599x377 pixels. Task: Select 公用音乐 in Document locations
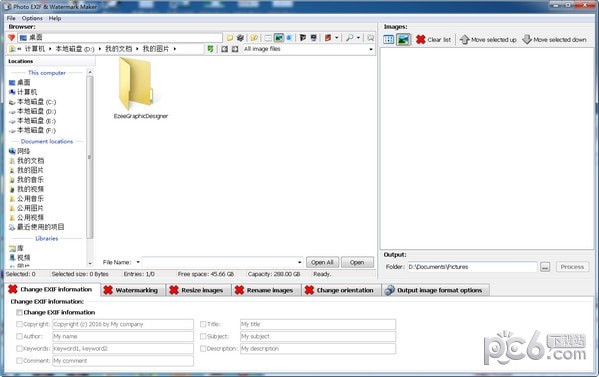[x=26, y=199]
